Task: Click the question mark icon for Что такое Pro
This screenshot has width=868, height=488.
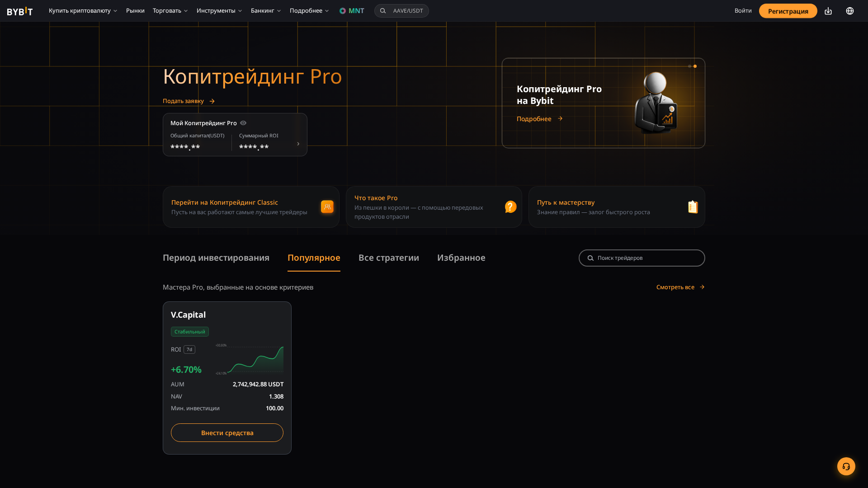Action: pos(511,207)
